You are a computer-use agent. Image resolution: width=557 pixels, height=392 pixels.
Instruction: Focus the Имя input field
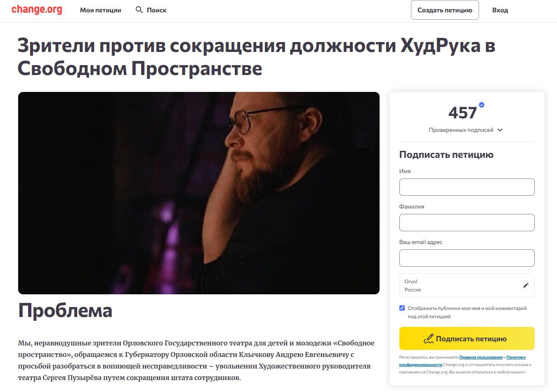[x=467, y=187]
